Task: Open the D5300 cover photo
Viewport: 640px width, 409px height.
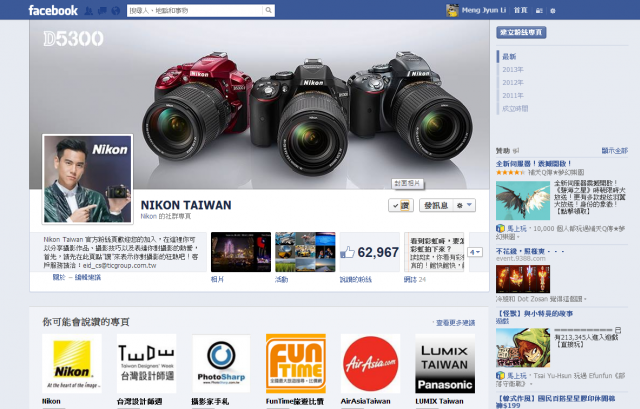Action: (259, 104)
